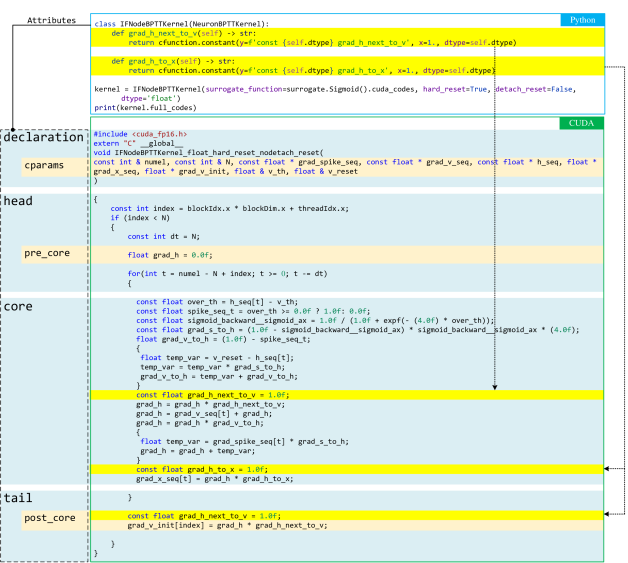
Task: Click the cparams yellow box
Action: tap(47, 164)
